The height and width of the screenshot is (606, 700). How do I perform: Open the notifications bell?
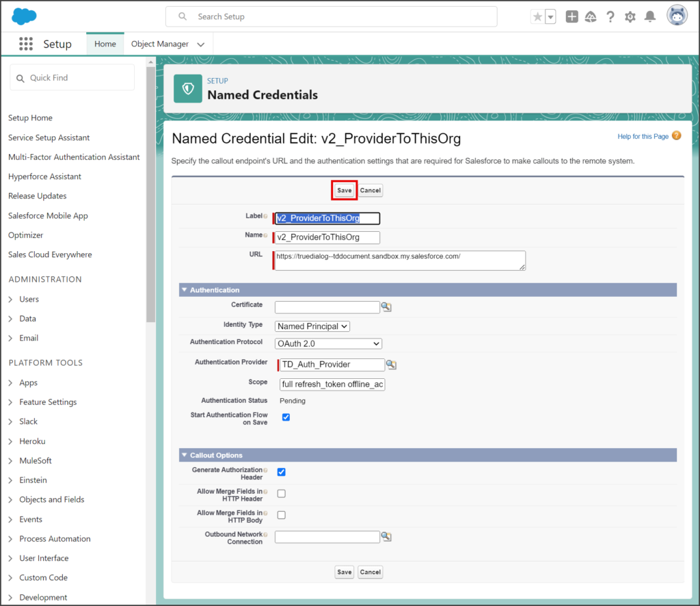pos(650,17)
